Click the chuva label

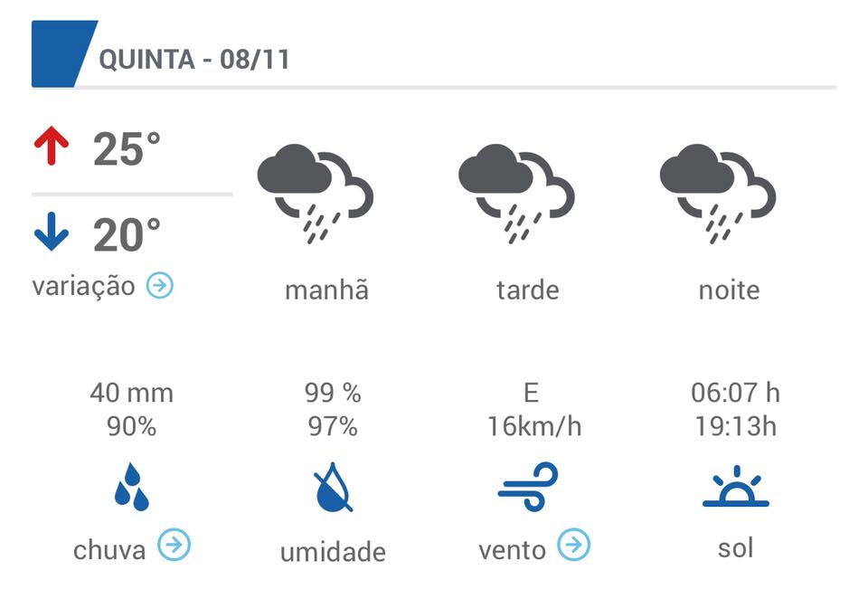click(x=109, y=549)
